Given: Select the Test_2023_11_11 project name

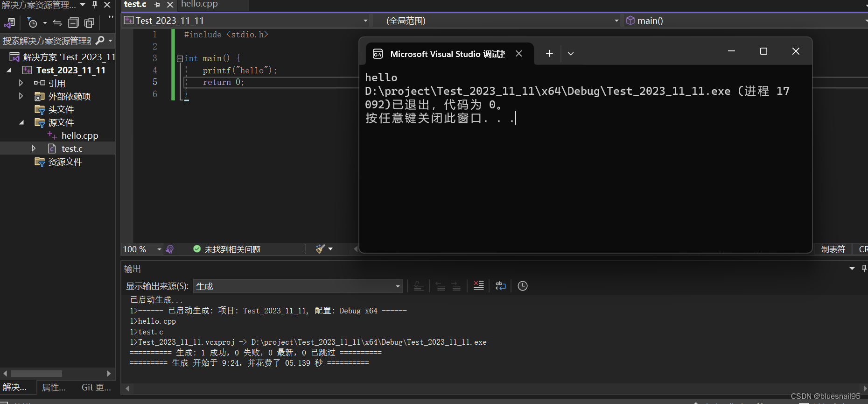Looking at the screenshot, I should [x=71, y=70].
